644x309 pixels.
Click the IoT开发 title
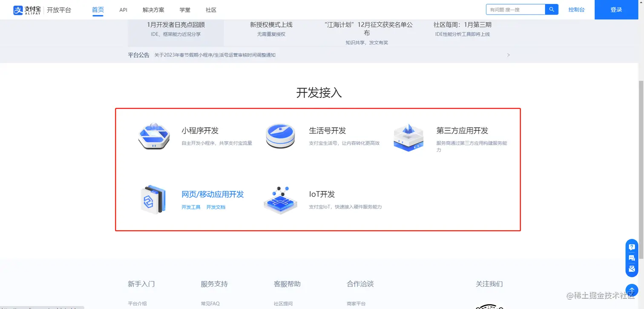point(322,195)
